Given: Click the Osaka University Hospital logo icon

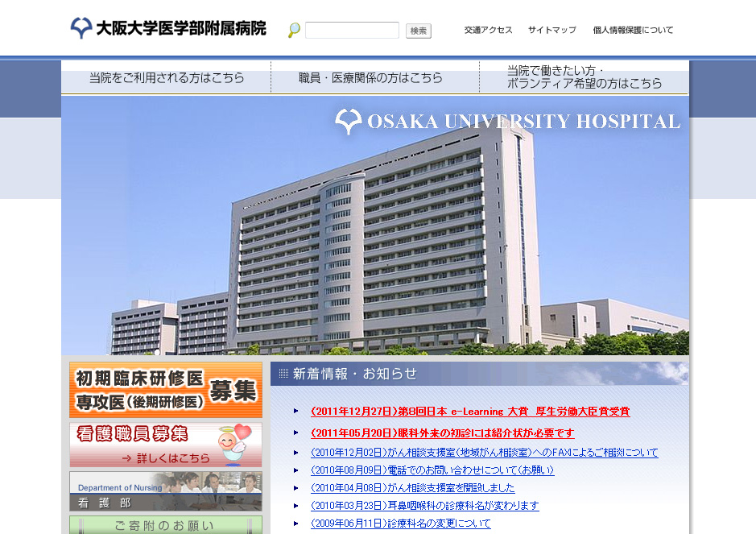Looking at the screenshot, I should [x=81, y=28].
